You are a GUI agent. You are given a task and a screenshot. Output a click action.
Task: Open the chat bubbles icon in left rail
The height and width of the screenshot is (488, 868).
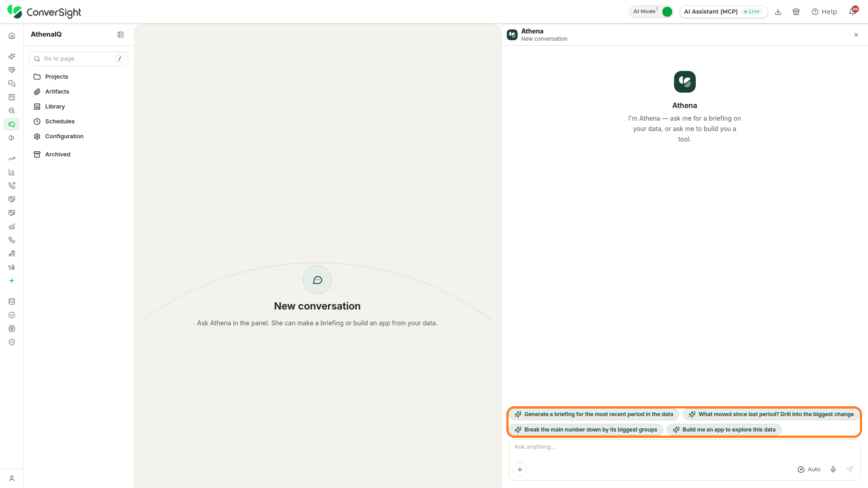(12, 84)
